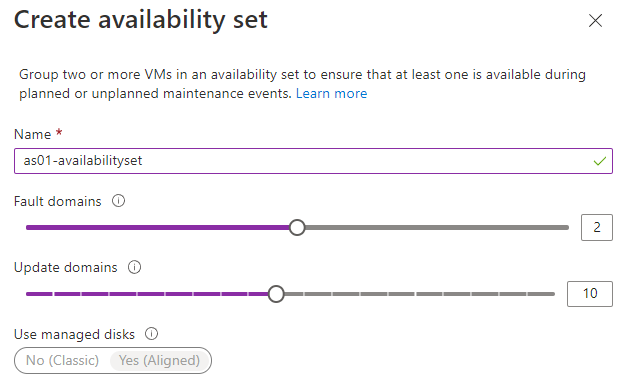Image resolution: width=623 pixels, height=385 pixels.
Task: Click the Name text field with as01-availabilityset
Action: pyautogui.click(x=313, y=161)
